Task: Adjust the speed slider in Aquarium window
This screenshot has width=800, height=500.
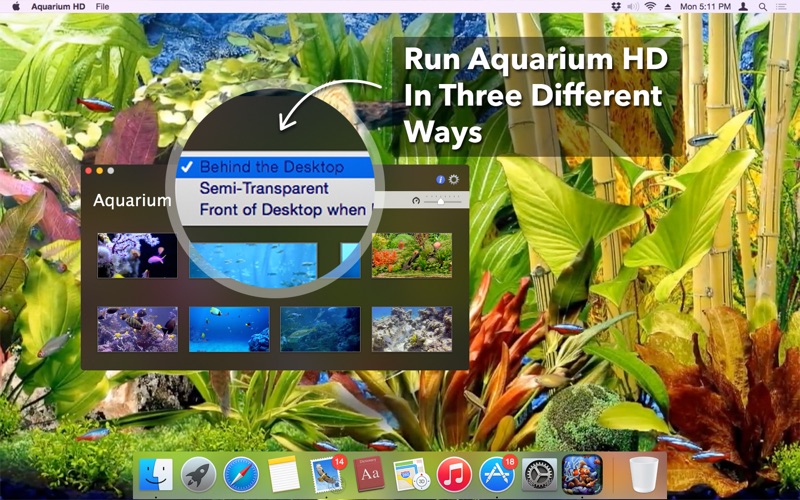Action: coord(440,201)
